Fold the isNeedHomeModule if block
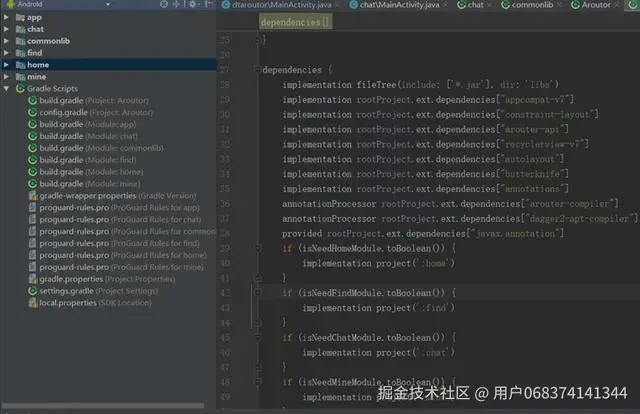The width and height of the screenshot is (640, 414). pyautogui.click(x=258, y=248)
